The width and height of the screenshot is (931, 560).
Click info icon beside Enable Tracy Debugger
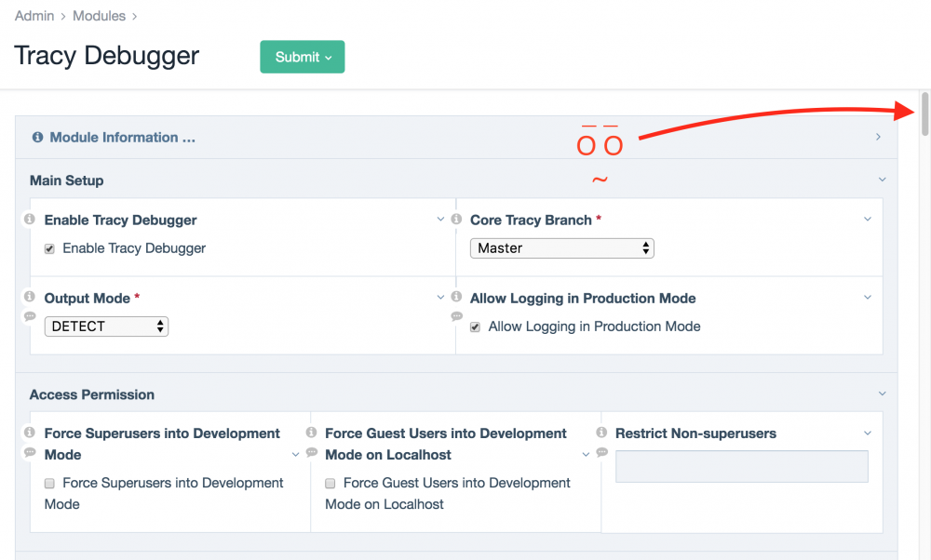click(x=30, y=220)
